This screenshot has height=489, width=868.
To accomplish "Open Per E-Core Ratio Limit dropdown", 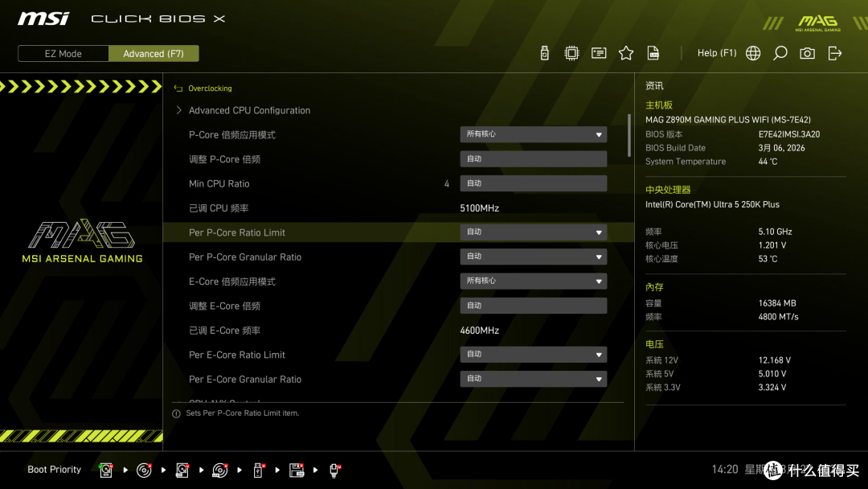I will click(x=533, y=355).
